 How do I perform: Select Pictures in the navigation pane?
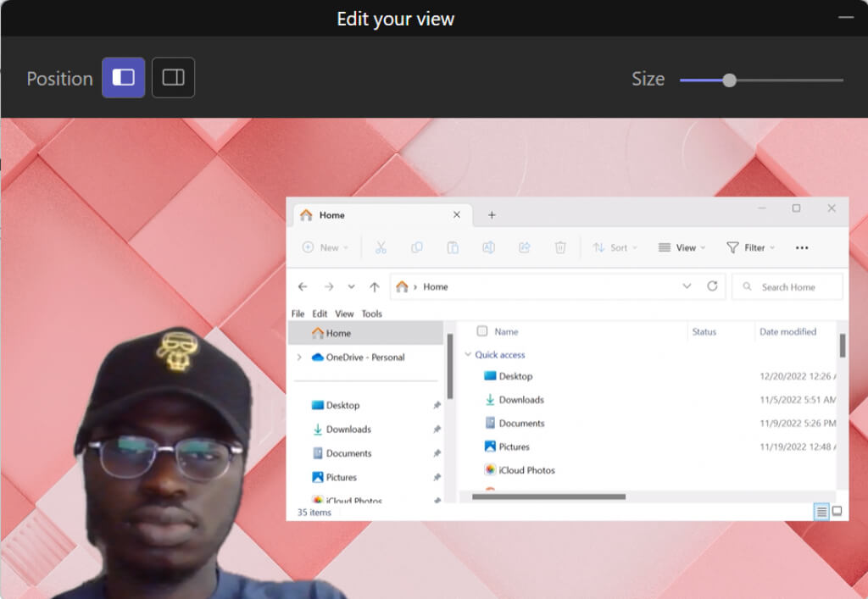click(x=334, y=477)
